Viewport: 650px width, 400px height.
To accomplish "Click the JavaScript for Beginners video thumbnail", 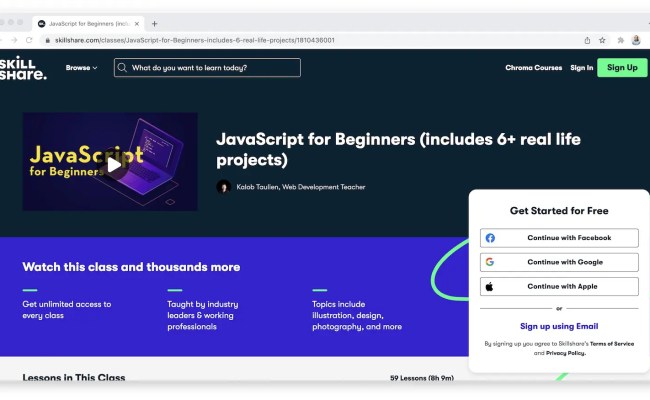I will [110, 162].
